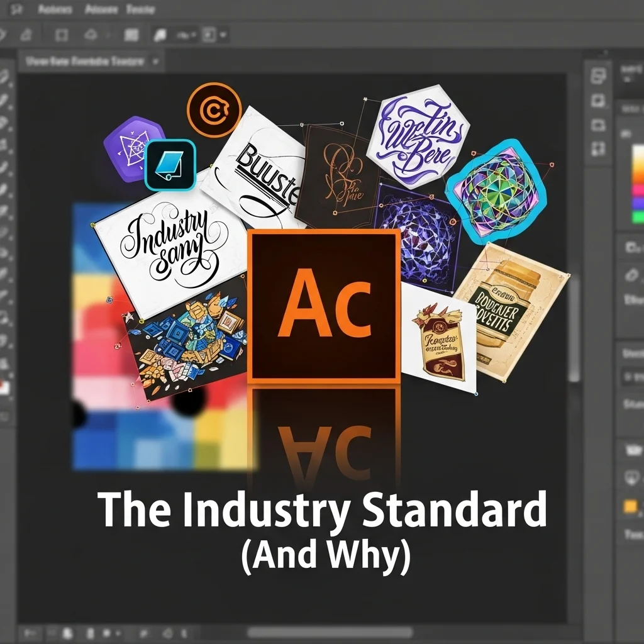Expand the small arrow at options bar end
The height and width of the screenshot is (644, 644).
point(223,35)
